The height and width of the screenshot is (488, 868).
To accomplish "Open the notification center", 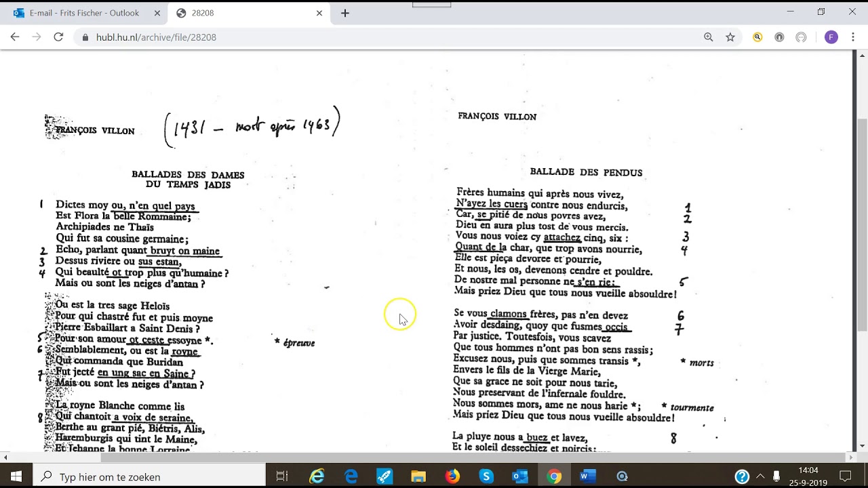I will (x=845, y=476).
